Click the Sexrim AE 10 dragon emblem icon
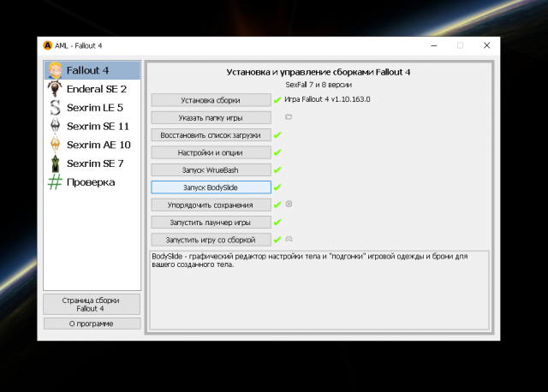This screenshot has height=392, width=548. coord(55,145)
